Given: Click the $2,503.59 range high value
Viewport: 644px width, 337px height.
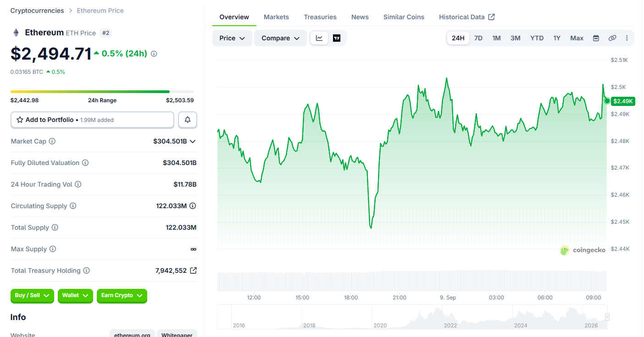Looking at the screenshot, I should pyautogui.click(x=180, y=100).
